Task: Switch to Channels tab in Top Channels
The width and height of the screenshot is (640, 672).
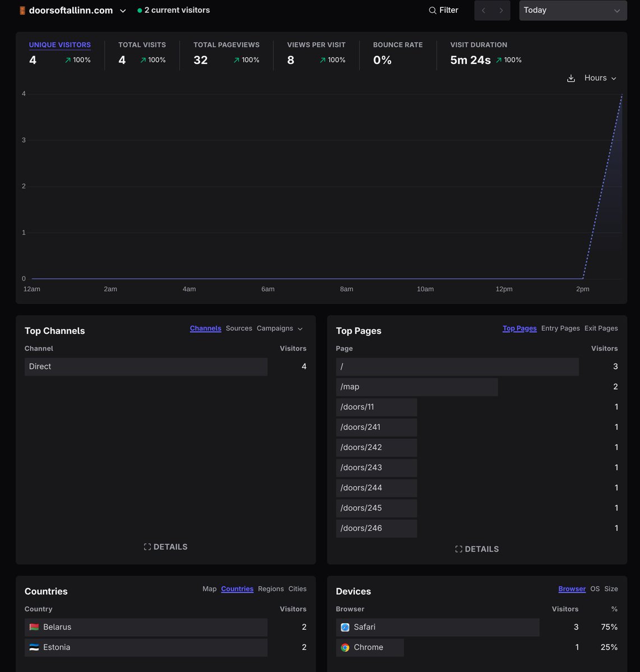Action: (x=206, y=328)
